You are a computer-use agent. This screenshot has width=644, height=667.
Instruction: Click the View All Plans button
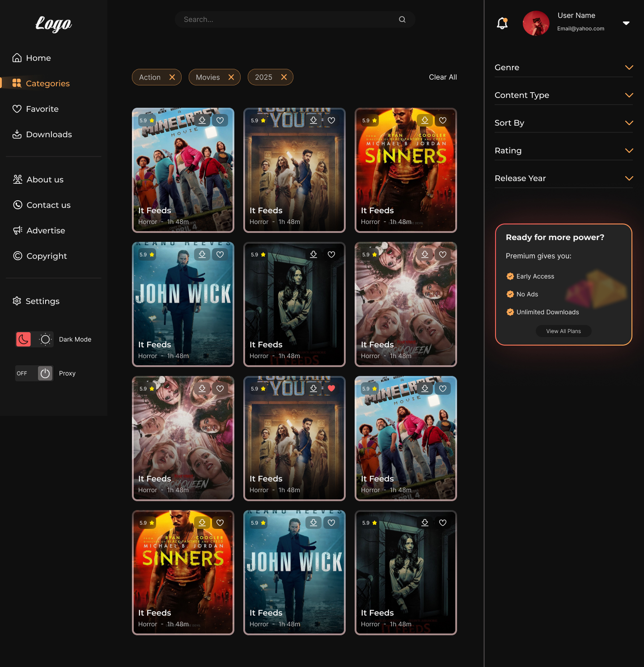tap(563, 331)
